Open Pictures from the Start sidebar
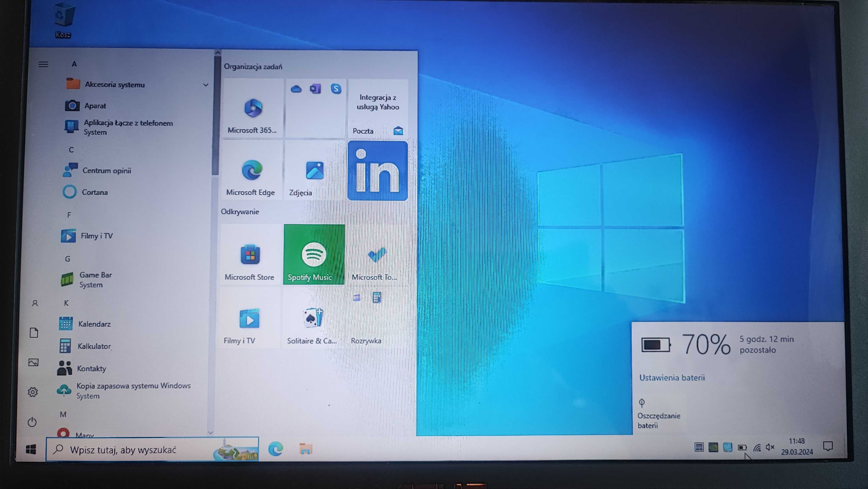Image resolution: width=868 pixels, height=489 pixels. coord(33,362)
